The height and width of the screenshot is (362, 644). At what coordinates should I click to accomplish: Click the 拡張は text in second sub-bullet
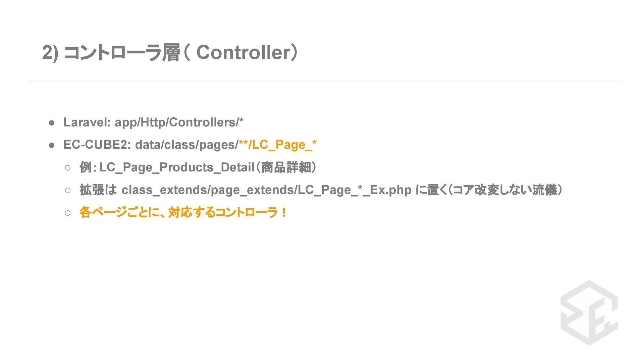pyautogui.click(x=98, y=190)
